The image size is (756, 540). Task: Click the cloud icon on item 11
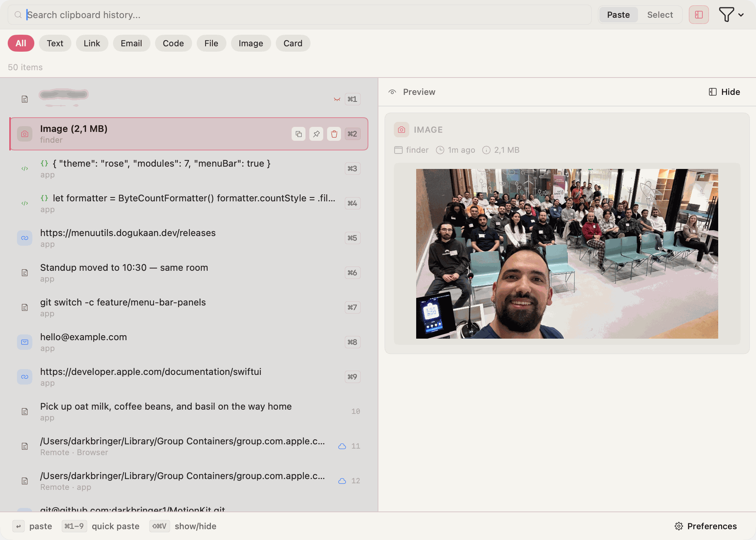(x=342, y=446)
